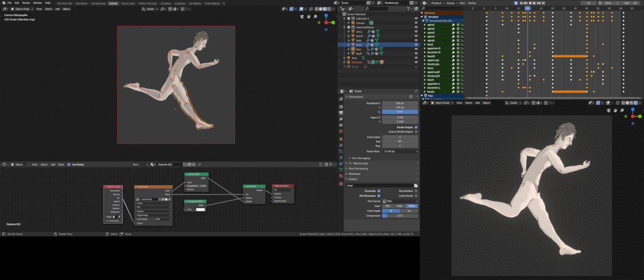Toggle visibility of head object in outliner

tap(416, 45)
